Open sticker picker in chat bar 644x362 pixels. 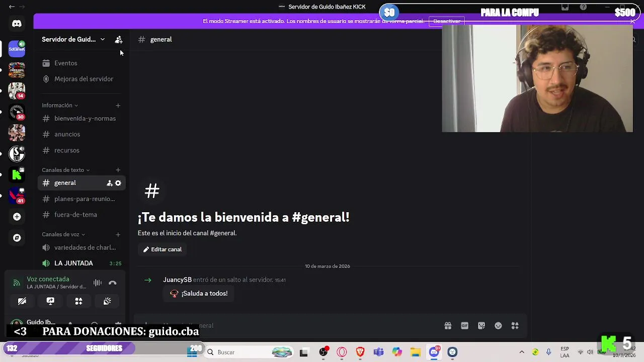[x=481, y=326]
